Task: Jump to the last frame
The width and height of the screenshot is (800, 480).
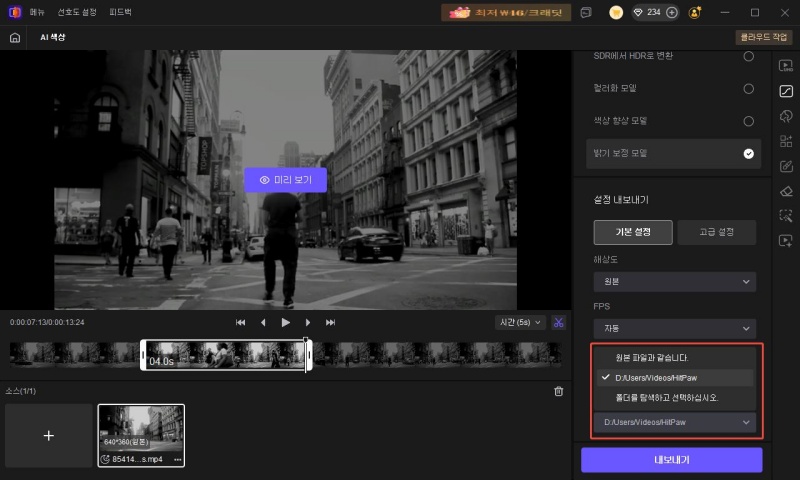Action: click(x=331, y=322)
